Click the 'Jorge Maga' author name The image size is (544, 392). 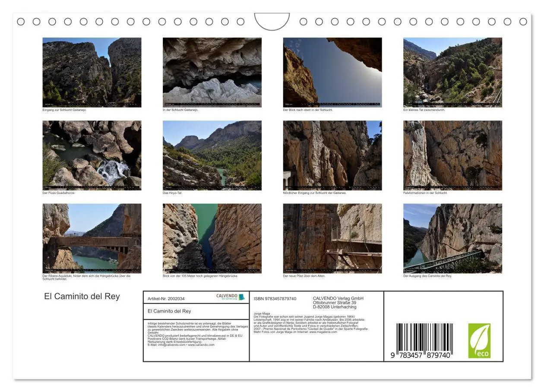(261, 314)
